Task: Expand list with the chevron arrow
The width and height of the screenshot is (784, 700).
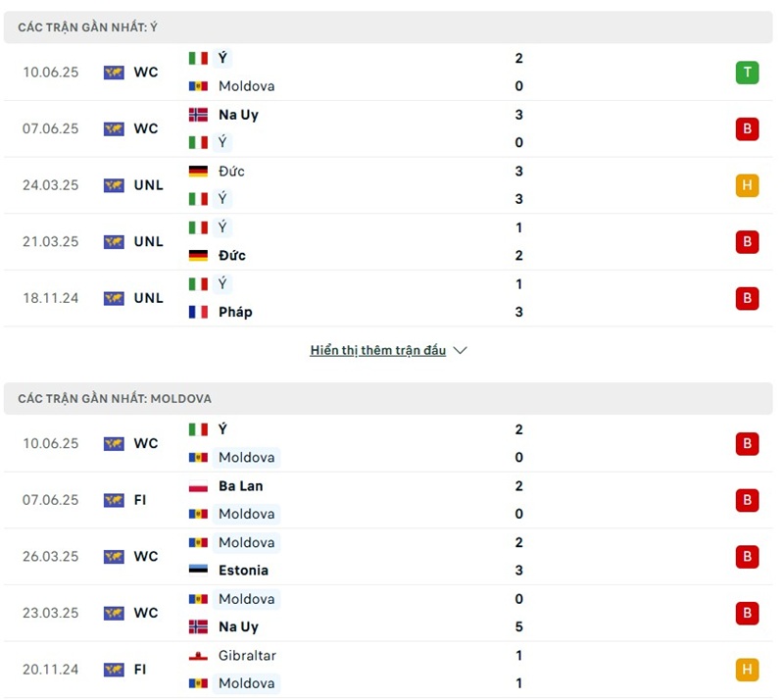Action: [x=461, y=350]
